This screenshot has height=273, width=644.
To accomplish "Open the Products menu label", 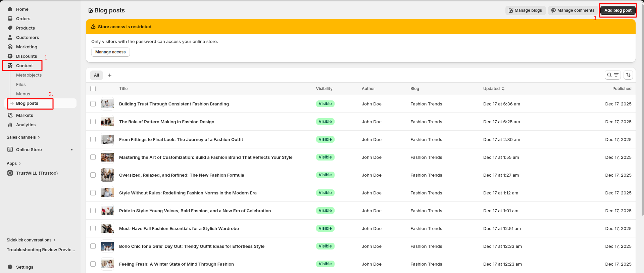I will click(x=26, y=28).
